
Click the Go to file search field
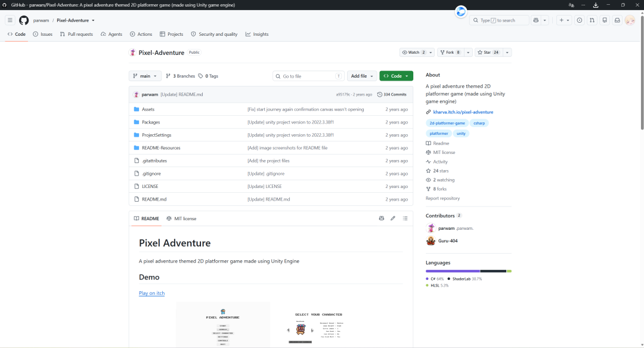[x=308, y=76]
